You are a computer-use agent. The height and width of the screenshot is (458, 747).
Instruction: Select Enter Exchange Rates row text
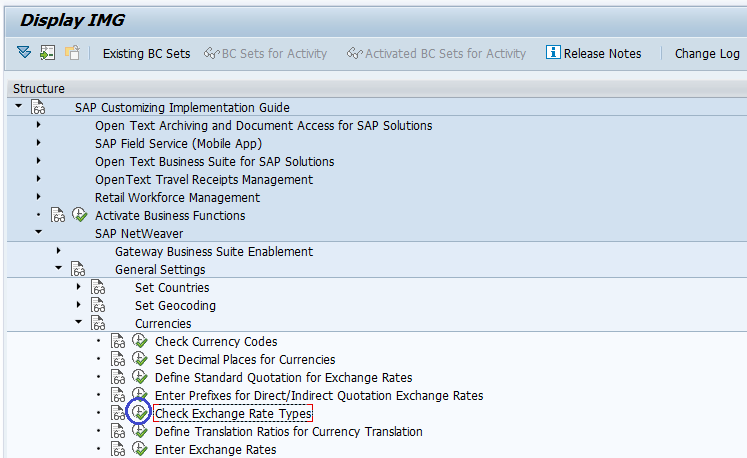(215, 449)
